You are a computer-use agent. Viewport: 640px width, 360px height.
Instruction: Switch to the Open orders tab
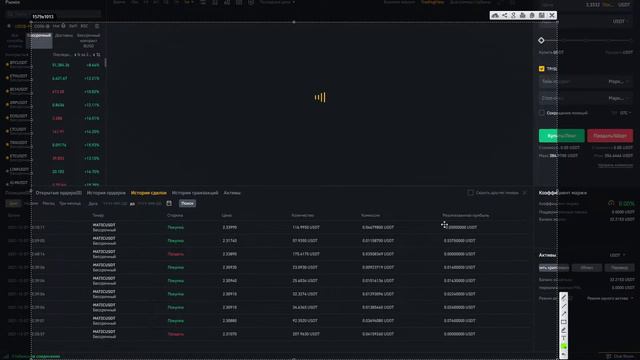coord(58,193)
